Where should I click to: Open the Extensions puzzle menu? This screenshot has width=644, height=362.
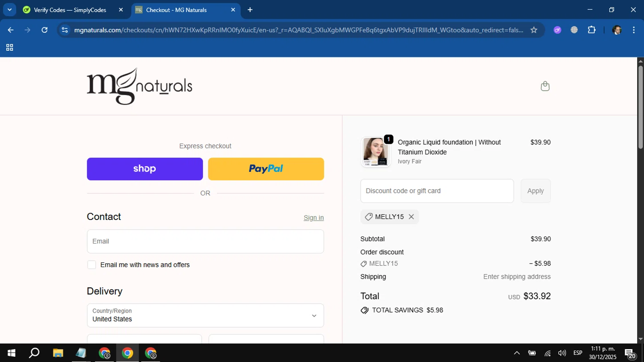click(x=592, y=30)
